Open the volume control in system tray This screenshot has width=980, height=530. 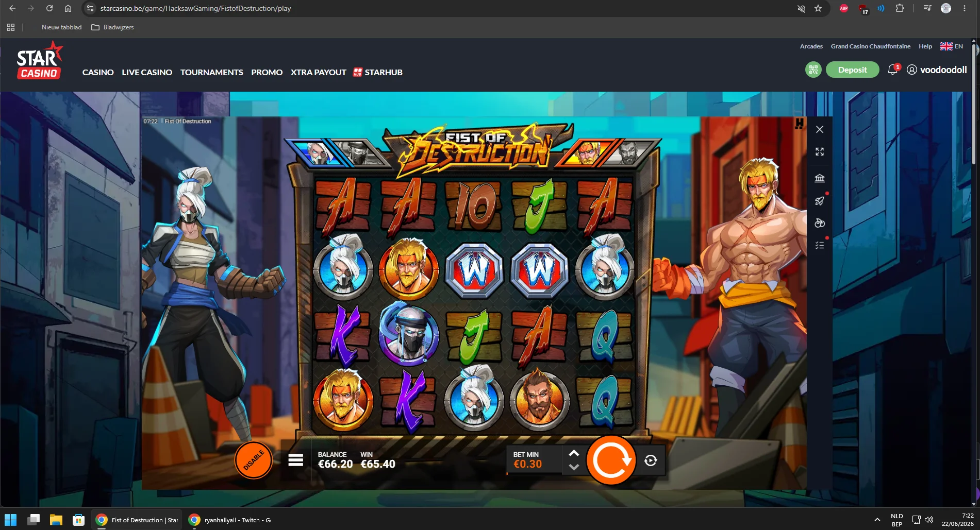pos(929,520)
